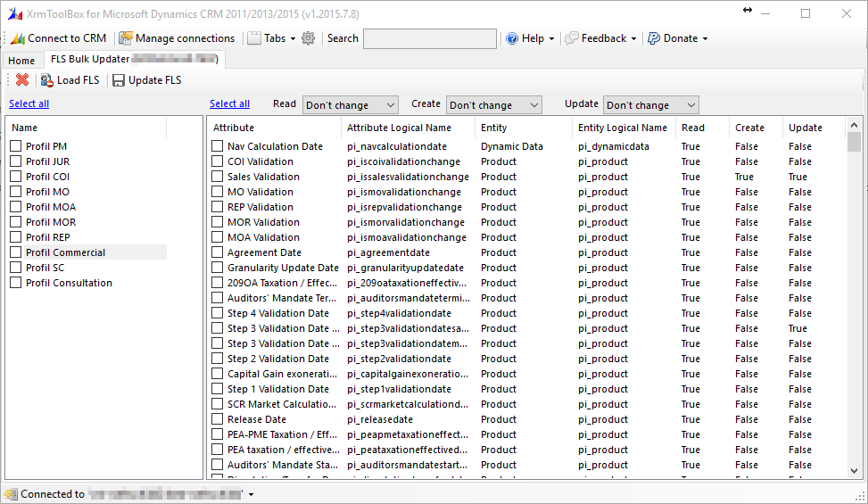The width and height of the screenshot is (868, 504).
Task: Expand the Donate dropdown arrow
Action: click(x=705, y=38)
